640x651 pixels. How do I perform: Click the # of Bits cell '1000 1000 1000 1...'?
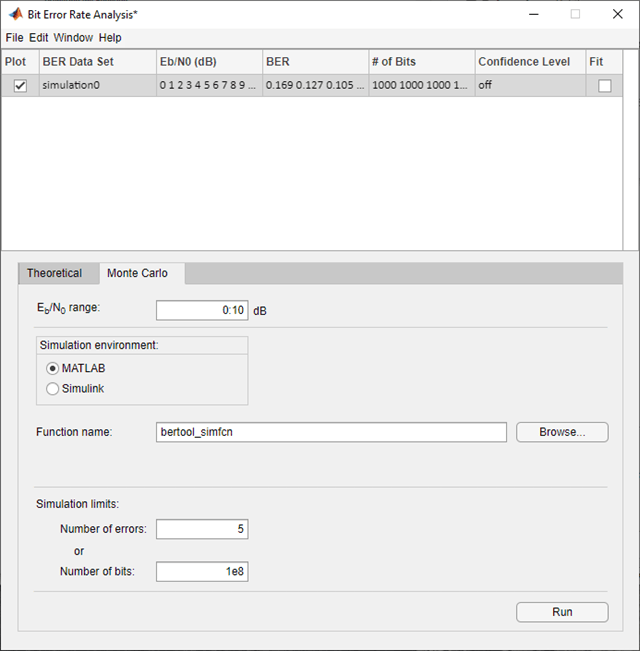(x=422, y=86)
